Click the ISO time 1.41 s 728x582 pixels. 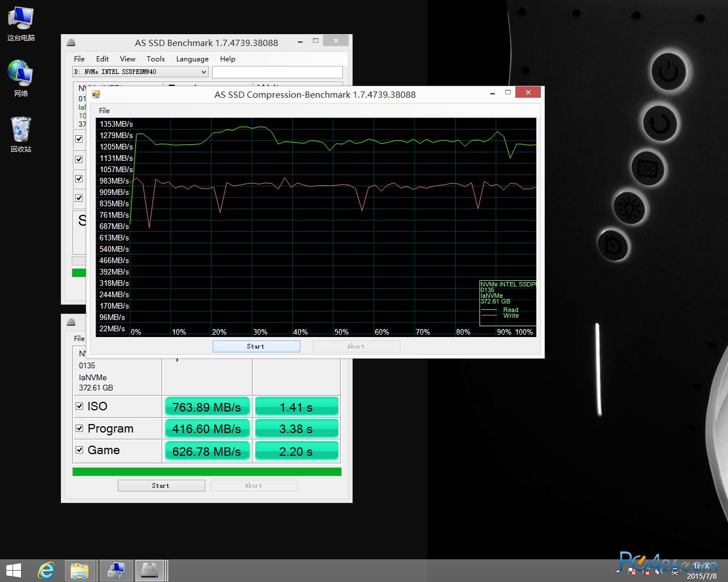click(x=296, y=407)
